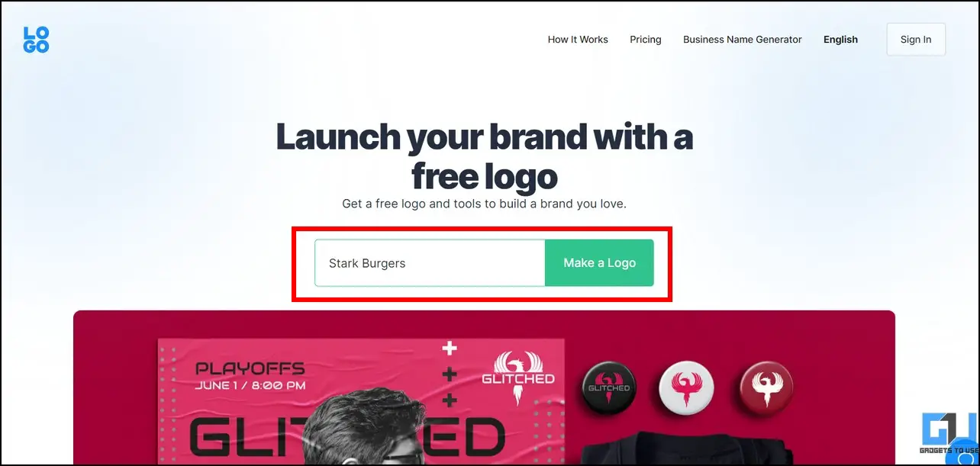Click the top white plus sign on poster

[x=450, y=349]
